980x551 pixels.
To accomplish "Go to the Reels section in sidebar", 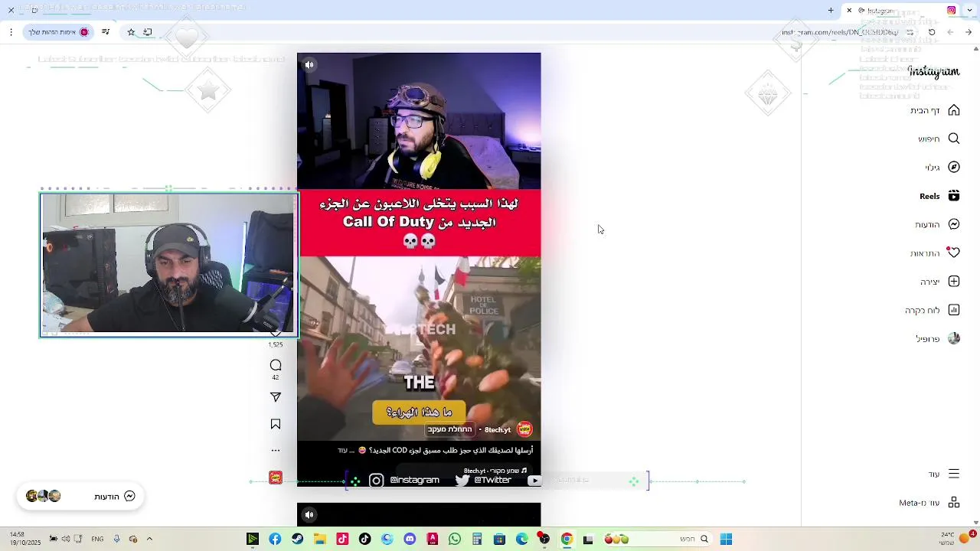I will point(939,196).
